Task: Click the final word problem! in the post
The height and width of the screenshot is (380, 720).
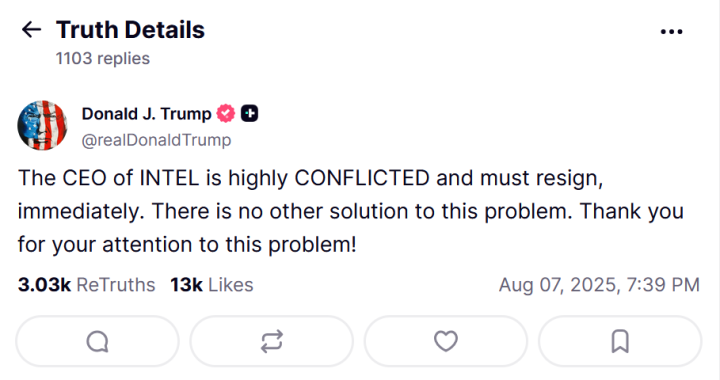Action: tap(312, 246)
